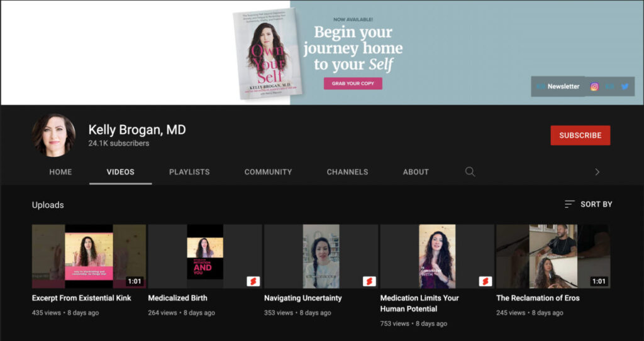Click Own Your Self book cover
Image resolution: width=644 pixels, height=341 pixels.
[x=267, y=53]
